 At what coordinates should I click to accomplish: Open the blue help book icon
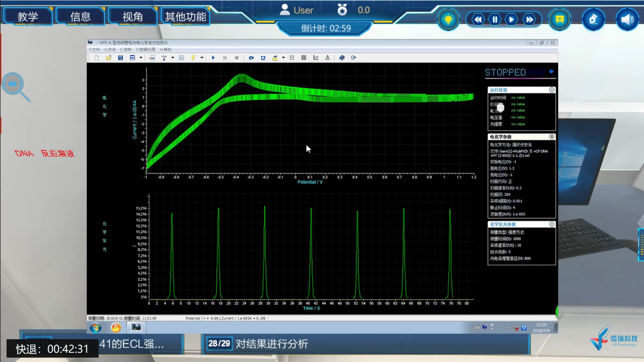pos(342,58)
